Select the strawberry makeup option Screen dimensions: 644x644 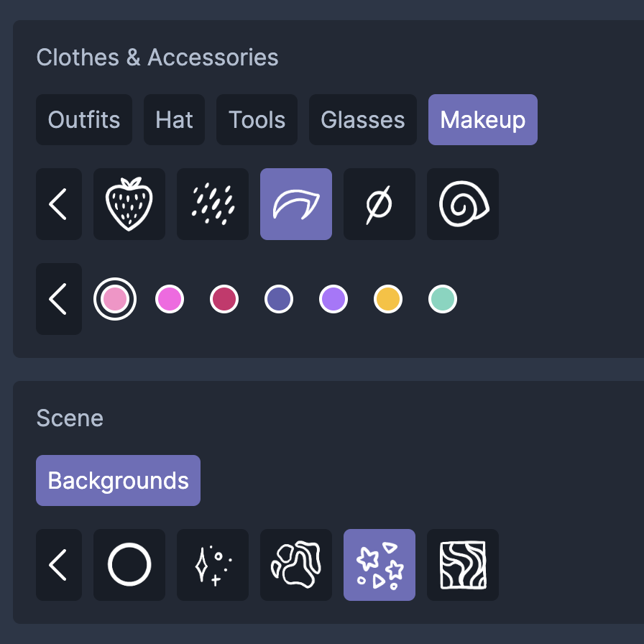129,203
